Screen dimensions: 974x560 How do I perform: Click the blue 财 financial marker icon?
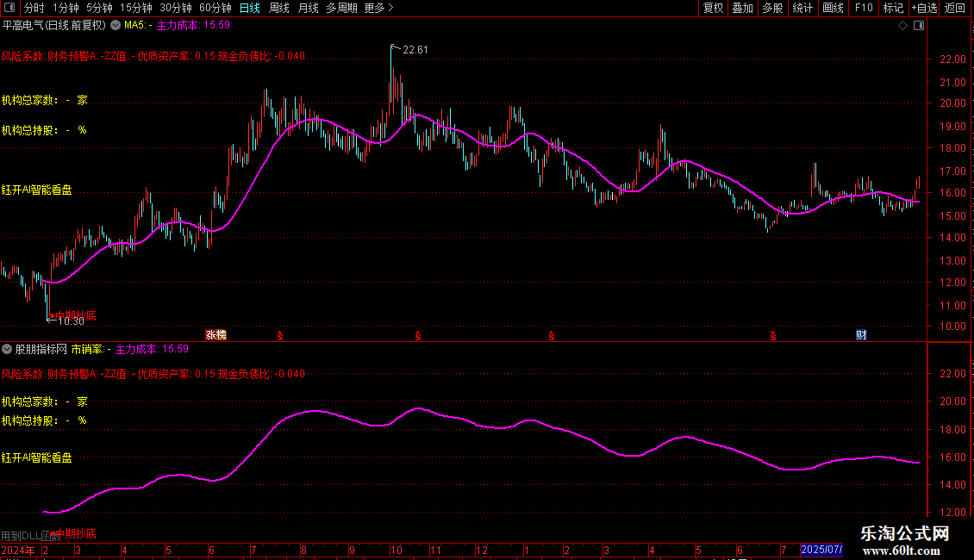[x=860, y=334]
